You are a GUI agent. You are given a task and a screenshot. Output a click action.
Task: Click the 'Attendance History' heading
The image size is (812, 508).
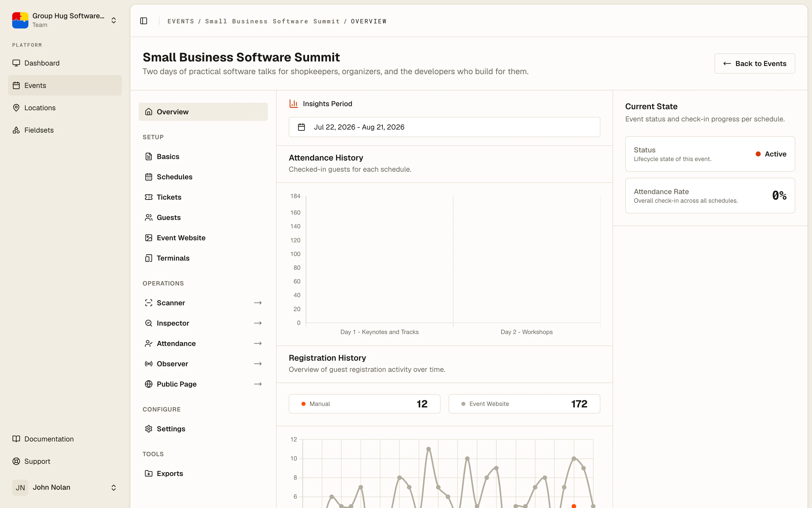(x=326, y=157)
